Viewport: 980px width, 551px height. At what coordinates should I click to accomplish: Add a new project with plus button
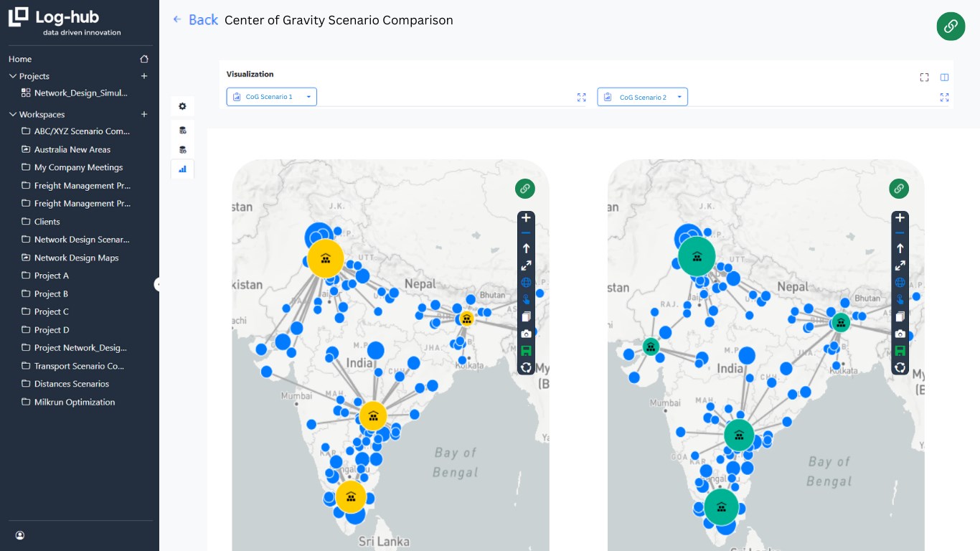(144, 76)
